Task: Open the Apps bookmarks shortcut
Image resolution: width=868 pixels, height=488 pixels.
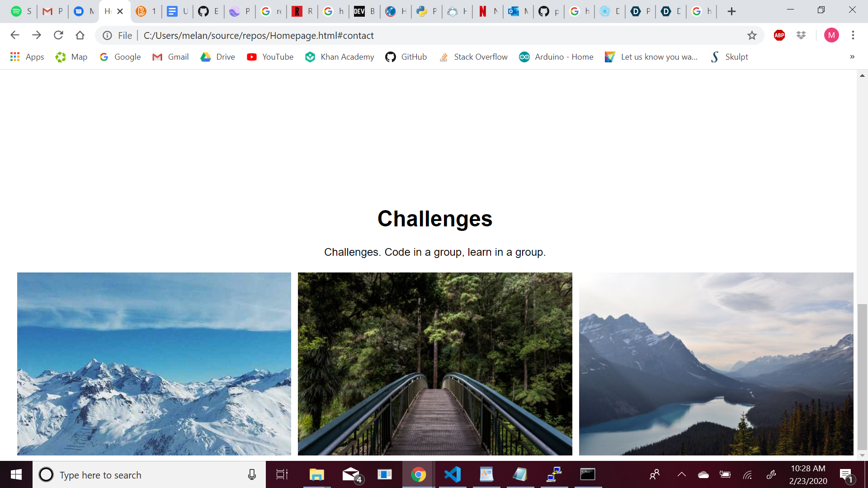Action: 27,57
